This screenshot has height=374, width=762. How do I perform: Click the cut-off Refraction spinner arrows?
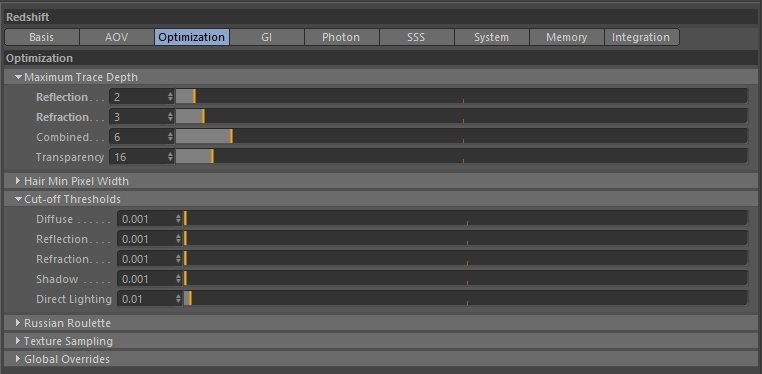click(x=178, y=258)
